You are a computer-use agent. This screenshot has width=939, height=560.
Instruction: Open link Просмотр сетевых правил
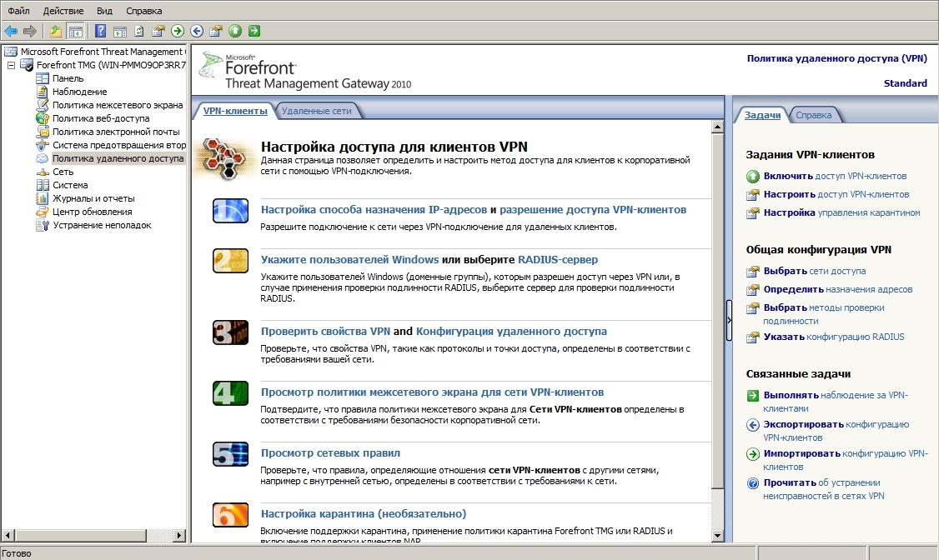point(330,452)
